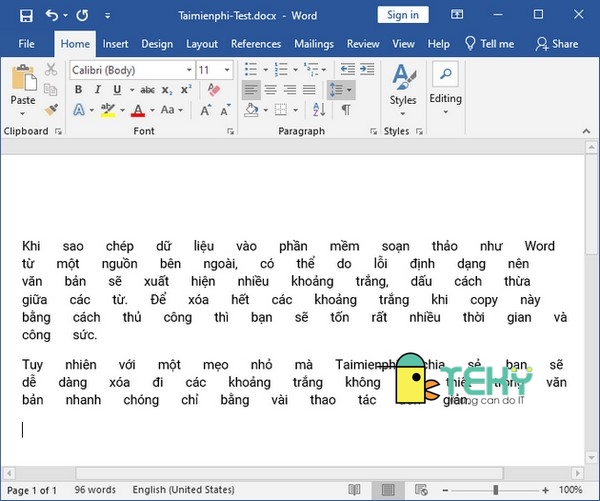This screenshot has width=600, height=501.
Task: Toggle Superscript formatting
Action: (186, 90)
